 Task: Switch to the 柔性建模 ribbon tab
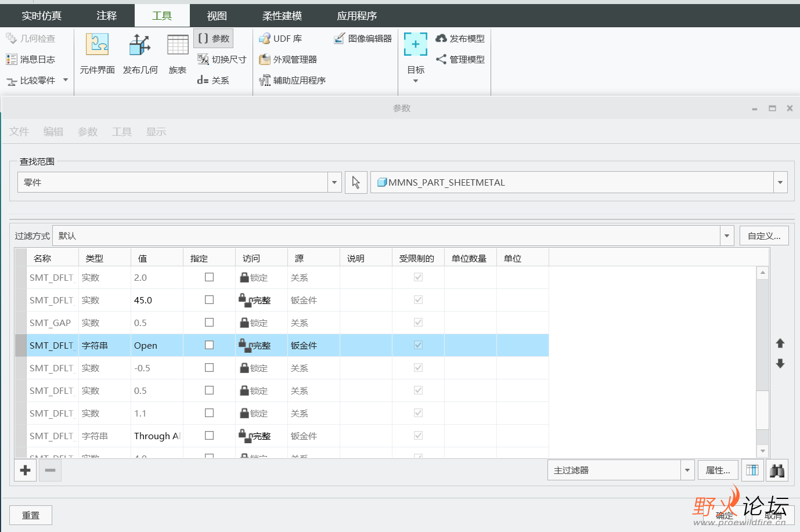(282, 16)
